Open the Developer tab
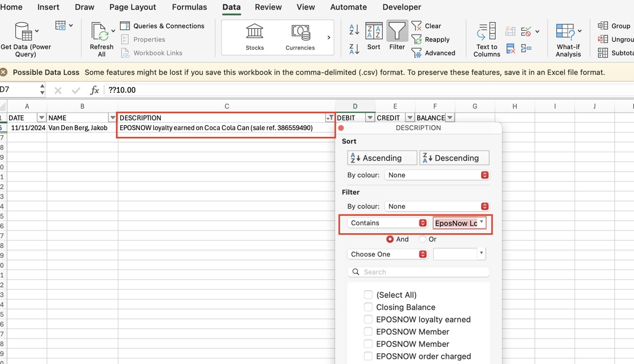 pos(401,7)
